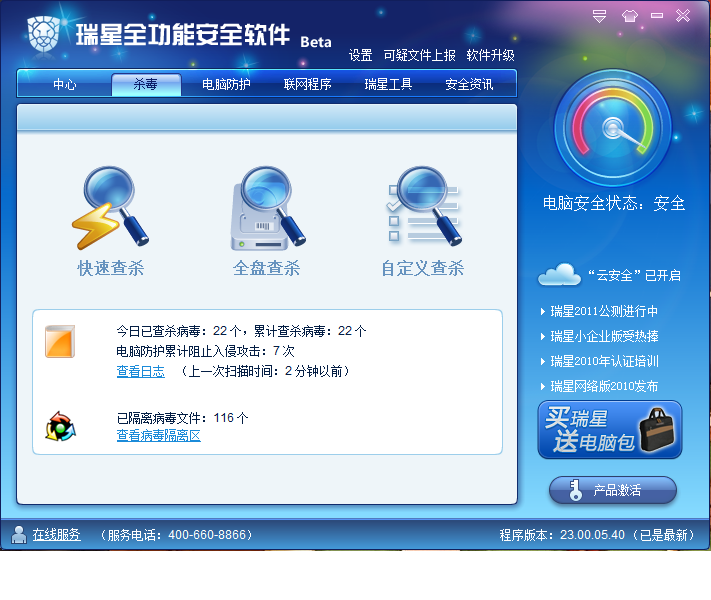Image resolution: width=711 pixels, height=600 pixels.
Task: Click the Rising shield lion logo
Action: (44, 34)
